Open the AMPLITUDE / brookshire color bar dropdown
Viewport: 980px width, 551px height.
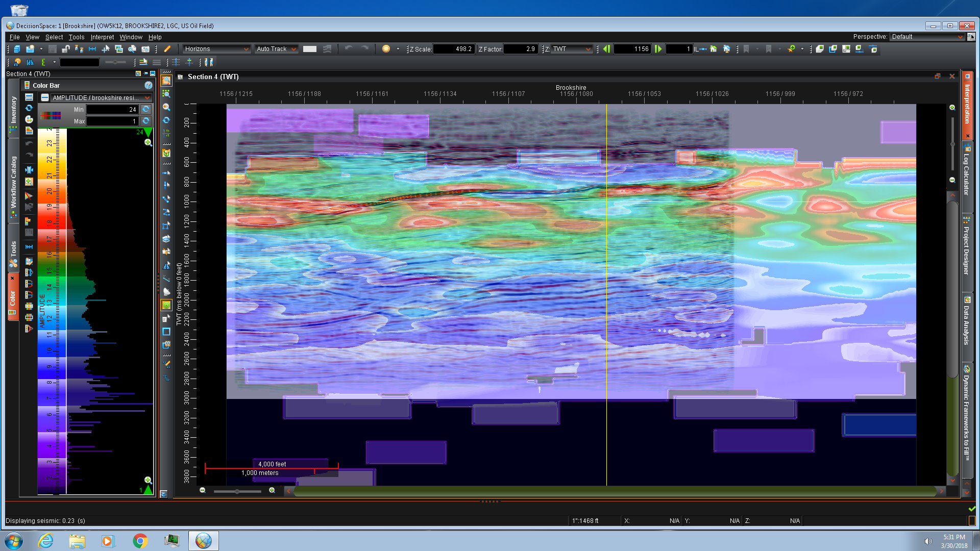tap(101, 97)
